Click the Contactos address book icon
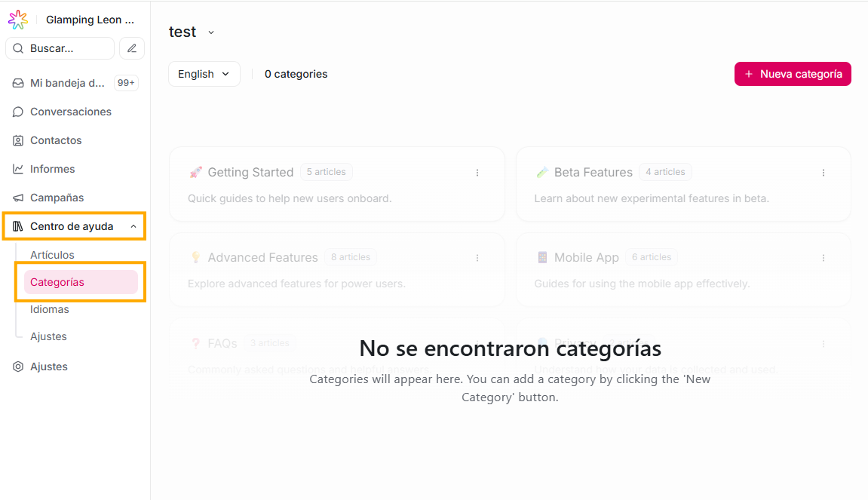Image resolution: width=868 pixels, height=500 pixels. 18,140
